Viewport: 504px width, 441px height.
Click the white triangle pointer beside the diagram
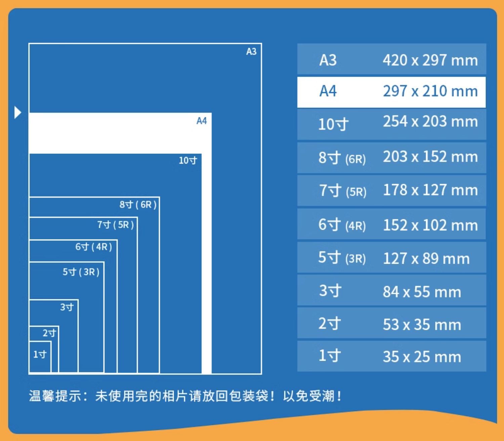point(18,112)
